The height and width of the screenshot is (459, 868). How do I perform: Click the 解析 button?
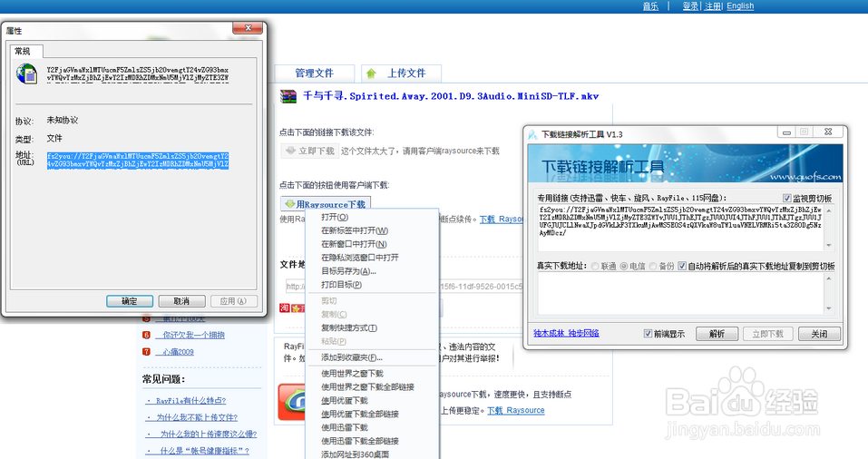(x=717, y=334)
